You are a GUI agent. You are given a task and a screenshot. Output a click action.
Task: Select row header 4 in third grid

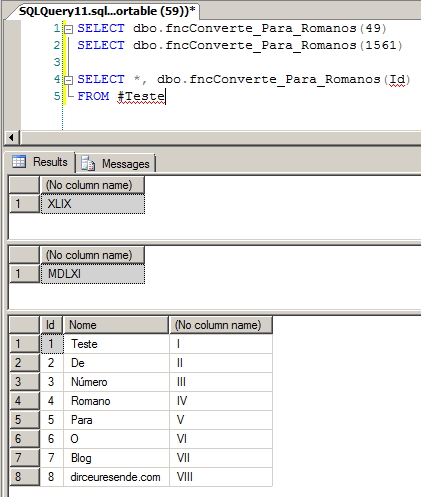[24, 401]
